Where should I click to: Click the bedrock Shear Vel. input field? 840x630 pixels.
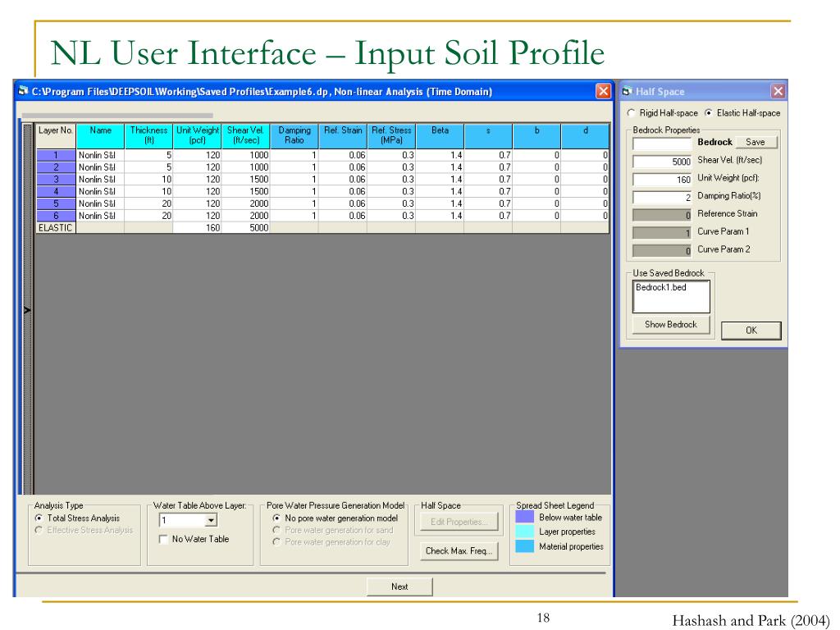pos(663,161)
